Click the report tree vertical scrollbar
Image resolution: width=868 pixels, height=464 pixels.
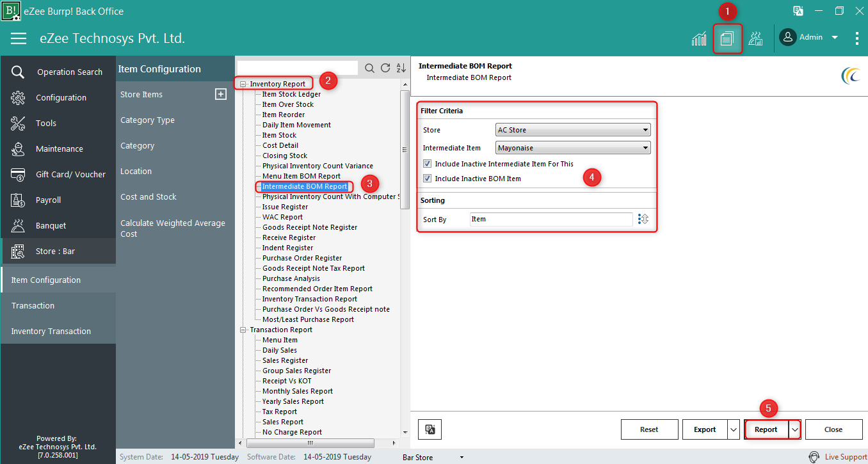(x=405, y=150)
